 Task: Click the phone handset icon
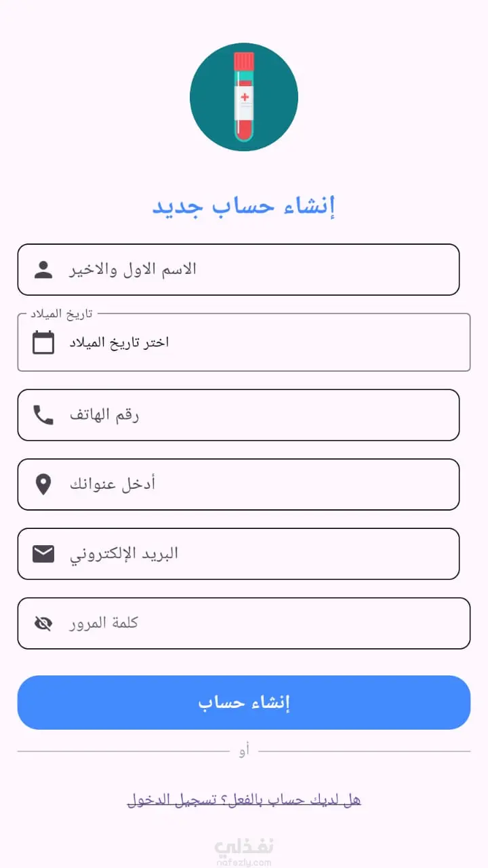click(x=43, y=415)
